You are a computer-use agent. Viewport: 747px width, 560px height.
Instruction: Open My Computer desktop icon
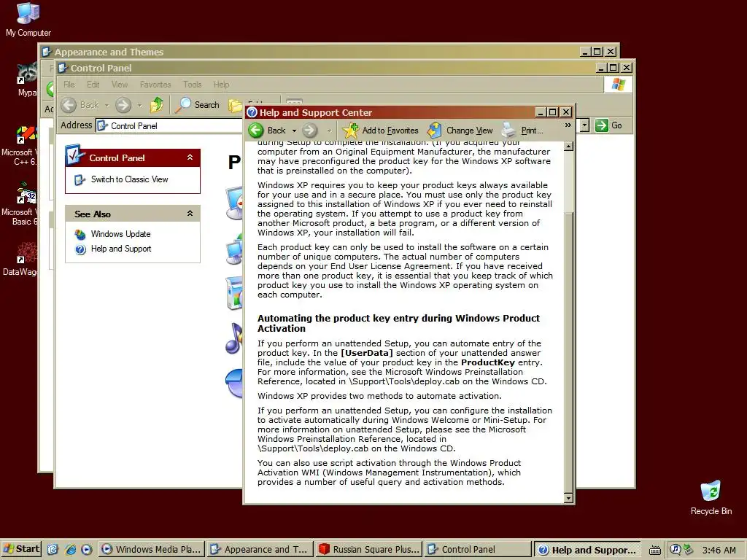coord(28,19)
